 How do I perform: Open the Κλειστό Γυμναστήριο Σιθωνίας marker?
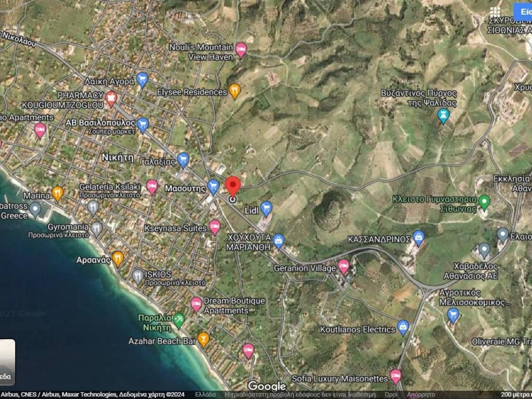[x=484, y=202]
